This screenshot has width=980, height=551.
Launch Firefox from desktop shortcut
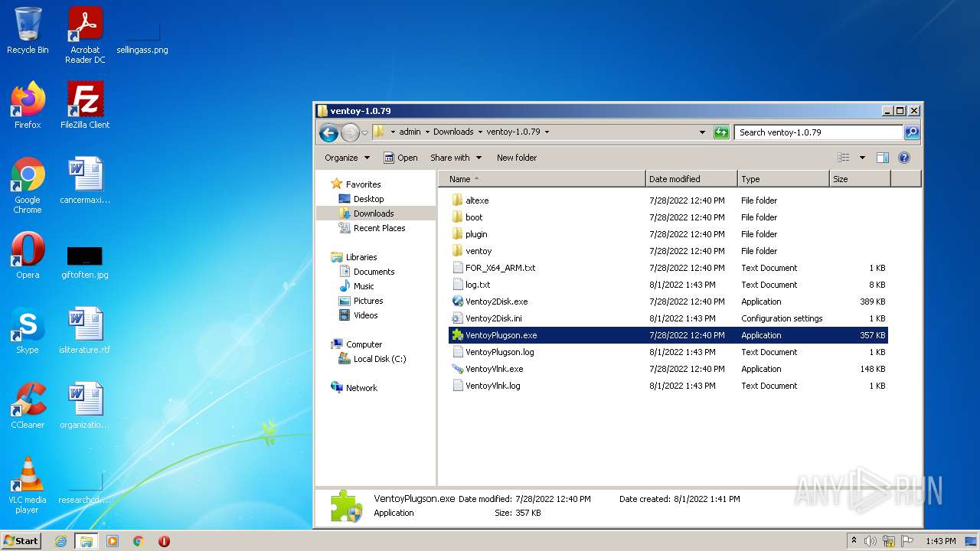point(28,106)
